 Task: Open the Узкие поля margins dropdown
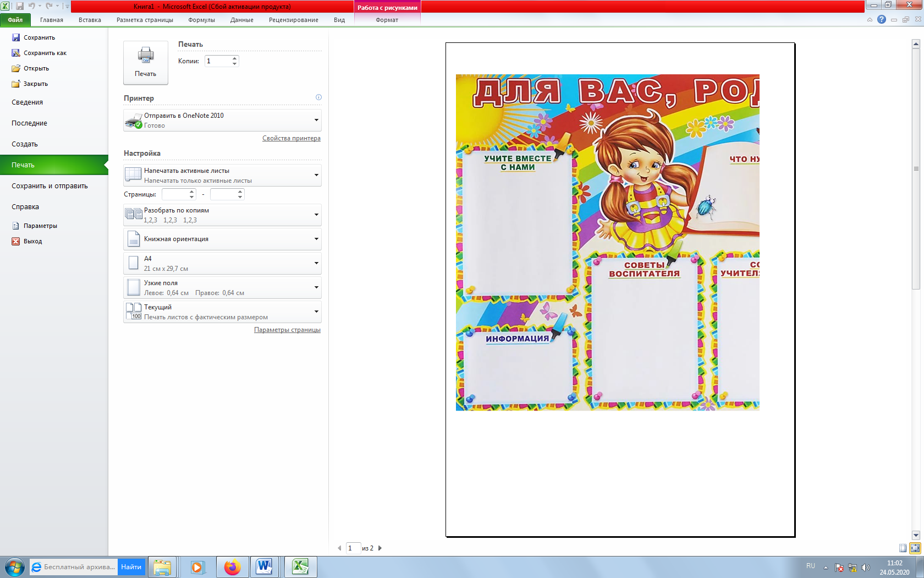222,287
